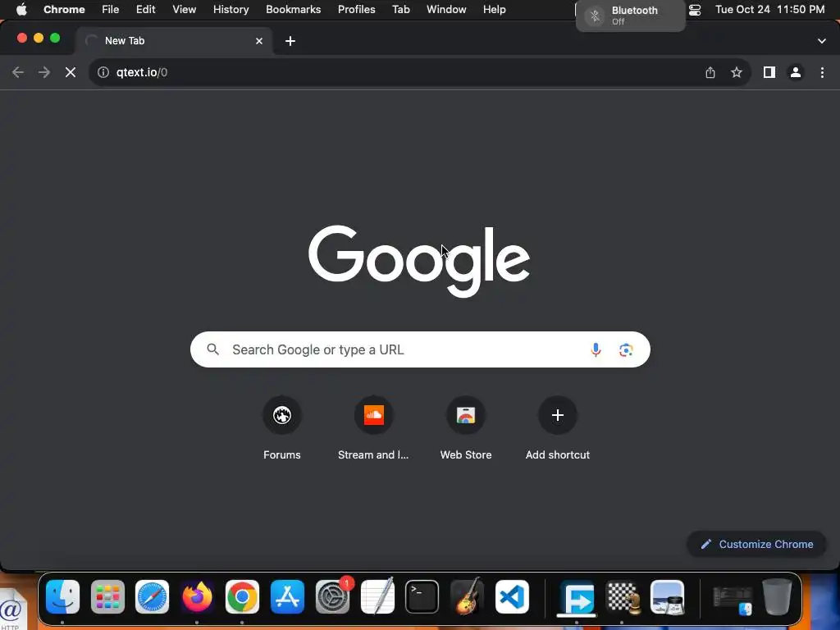Switch to Chrome in the Dock

click(x=242, y=597)
